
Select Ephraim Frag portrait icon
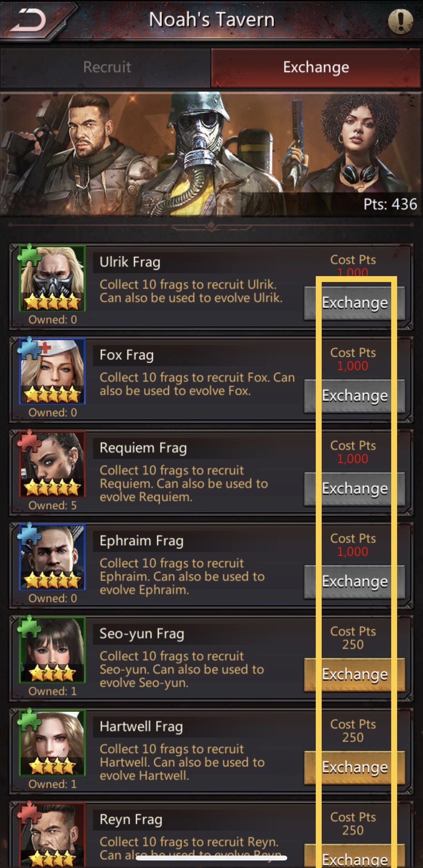click(x=52, y=557)
